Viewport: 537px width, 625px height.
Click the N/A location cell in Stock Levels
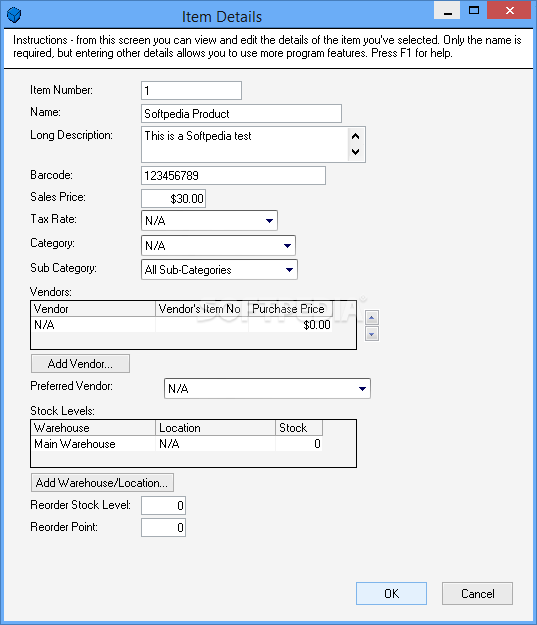click(215, 444)
